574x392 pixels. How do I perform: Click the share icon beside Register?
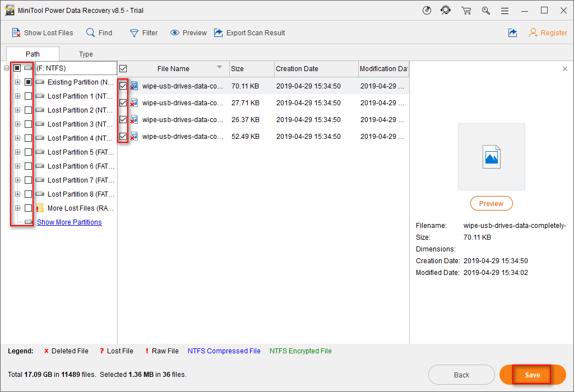pyautogui.click(x=512, y=32)
